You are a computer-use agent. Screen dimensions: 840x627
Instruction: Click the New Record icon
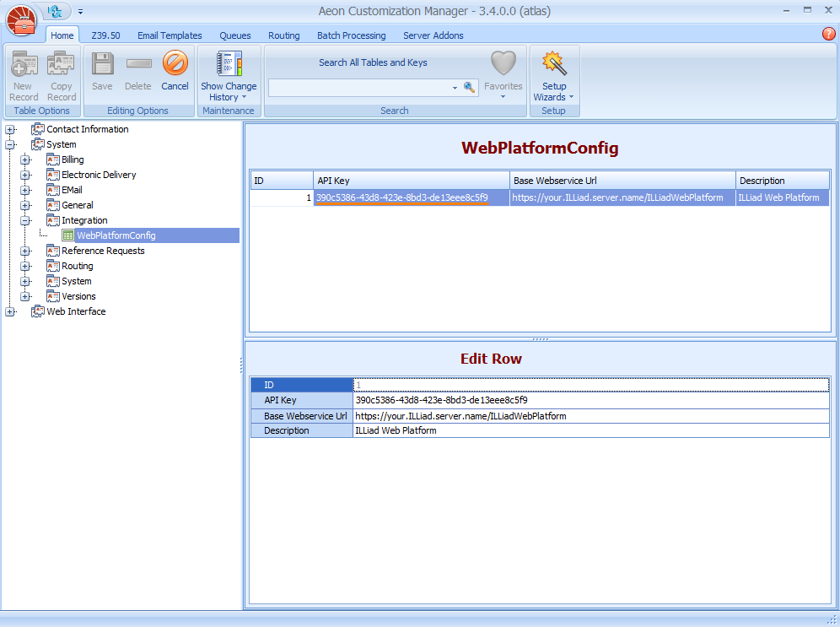pos(24,66)
